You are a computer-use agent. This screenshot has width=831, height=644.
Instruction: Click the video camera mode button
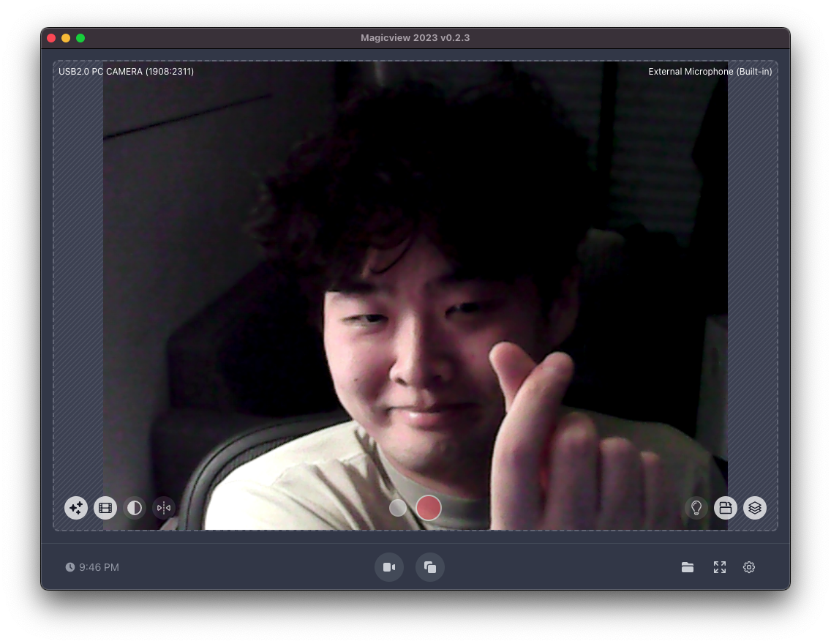(x=389, y=567)
